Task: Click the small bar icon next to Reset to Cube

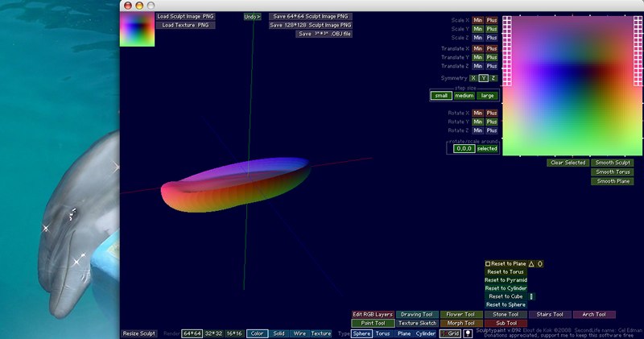Action: [531, 296]
